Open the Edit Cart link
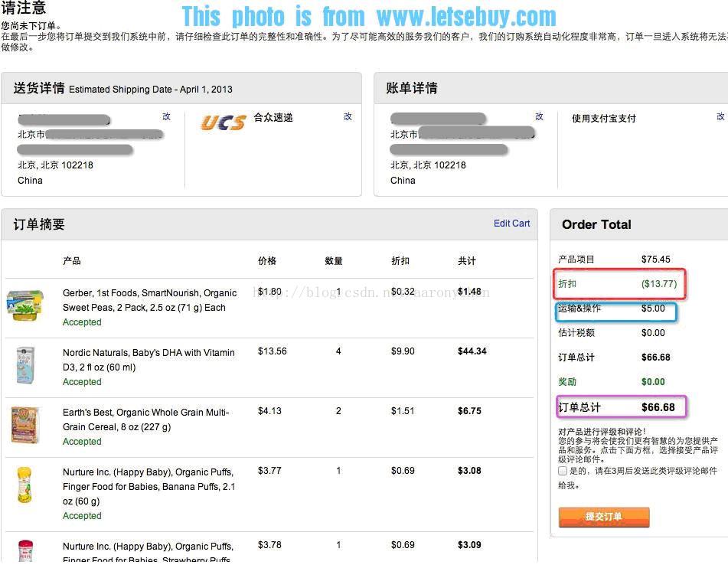 pos(511,224)
